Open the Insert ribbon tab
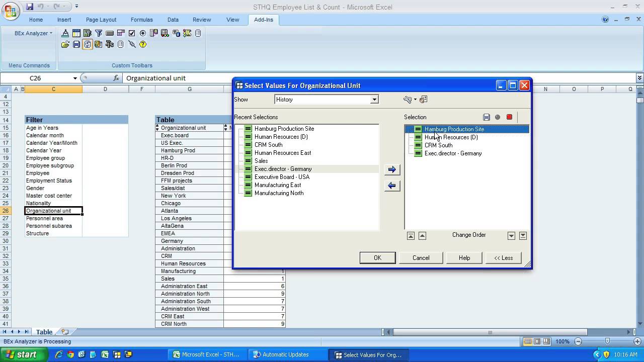The height and width of the screenshot is (362, 644). pos(64,20)
